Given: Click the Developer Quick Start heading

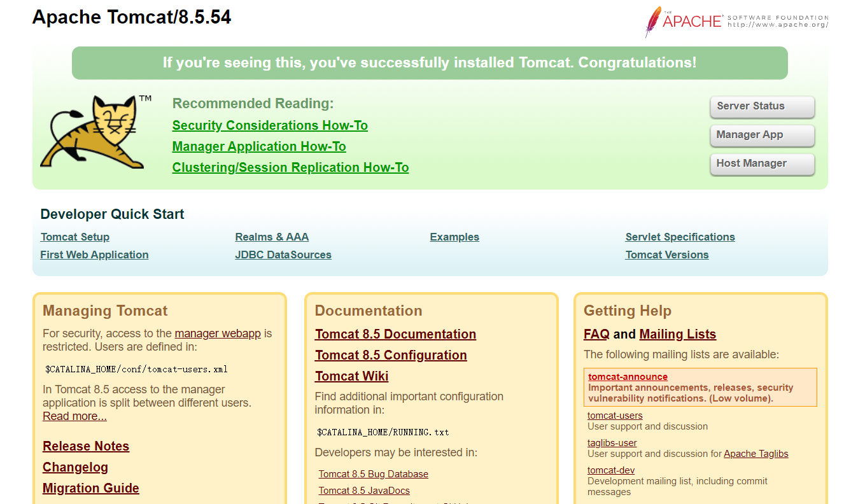Looking at the screenshot, I should (112, 214).
